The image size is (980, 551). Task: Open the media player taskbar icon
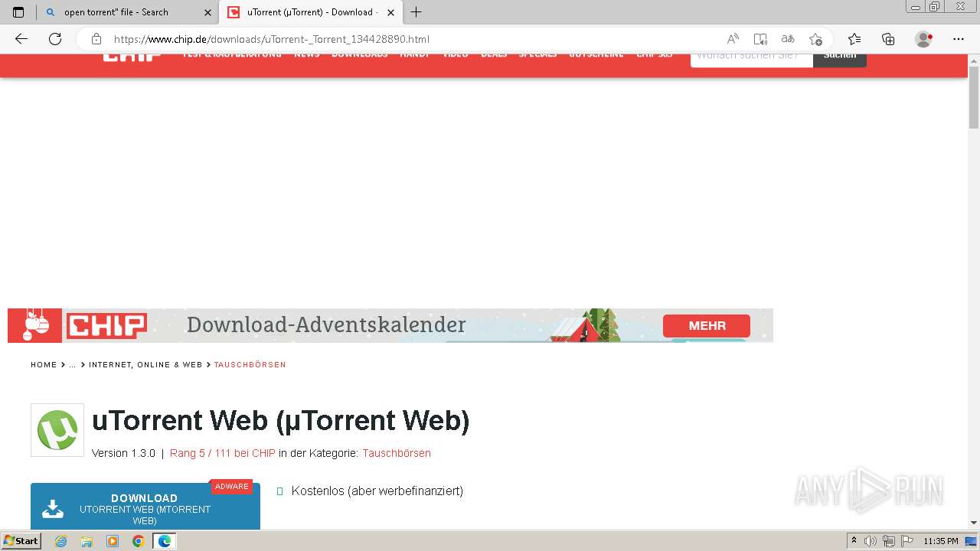(x=113, y=541)
